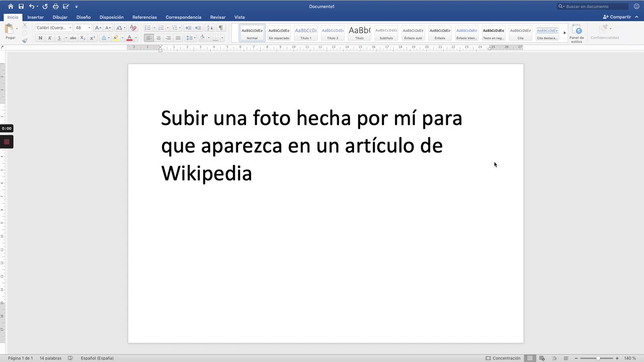Image resolution: width=644 pixels, height=362 pixels.
Task: Toggle italic formatting (K)
Action: (49, 38)
